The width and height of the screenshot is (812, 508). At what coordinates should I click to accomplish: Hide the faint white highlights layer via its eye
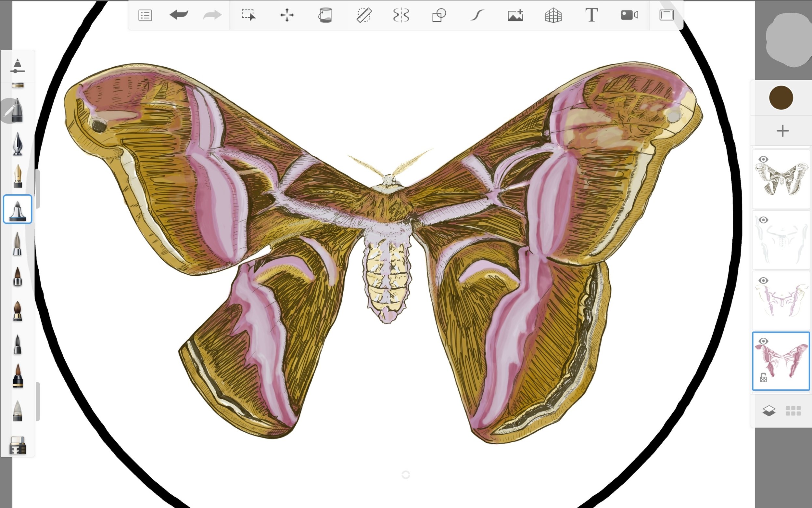[763, 220]
